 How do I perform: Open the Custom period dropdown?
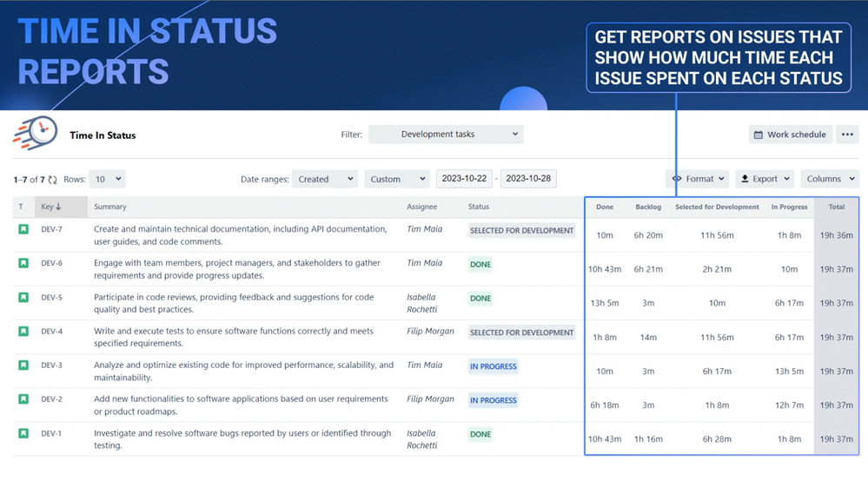click(x=397, y=179)
